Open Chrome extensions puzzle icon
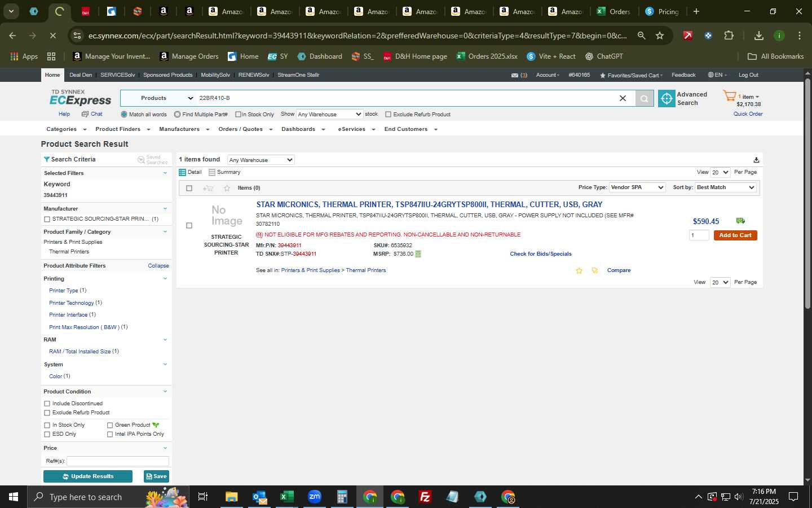The width and height of the screenshot is (812, 508). 729,36
